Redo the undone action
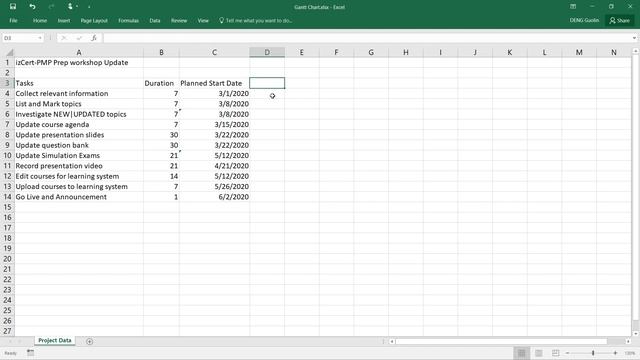The width and height of the screenshot is (640, 360). coord(51,7)
